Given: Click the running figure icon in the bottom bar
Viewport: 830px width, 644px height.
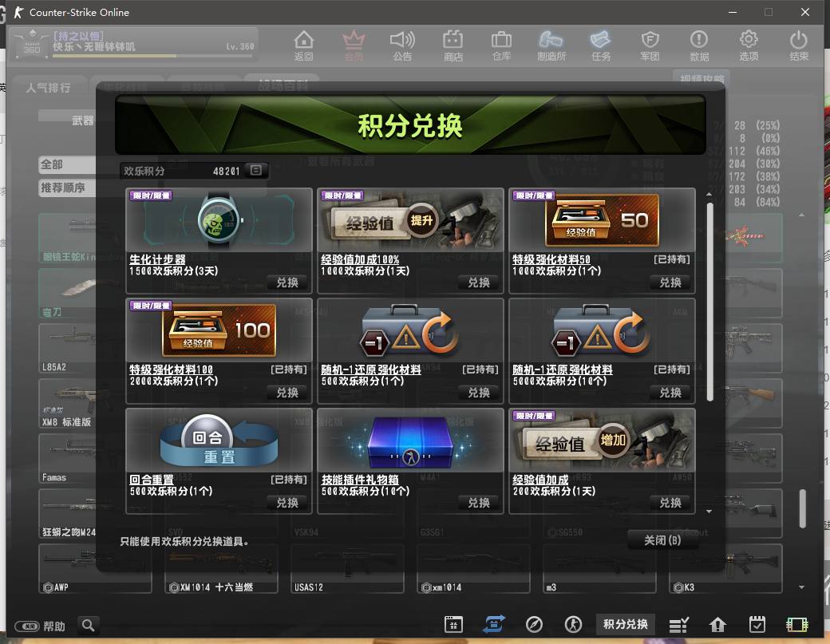Looking at the screenshot, I should point(573,624).
